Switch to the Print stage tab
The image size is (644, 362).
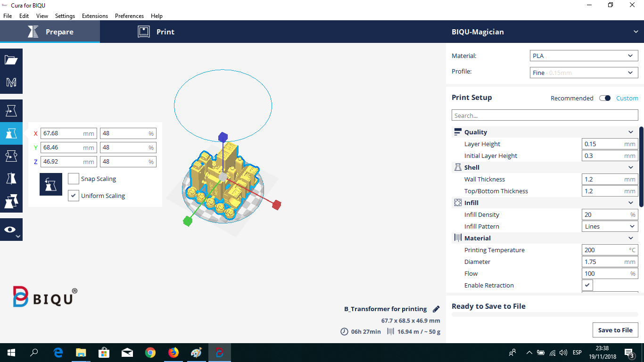156,32
